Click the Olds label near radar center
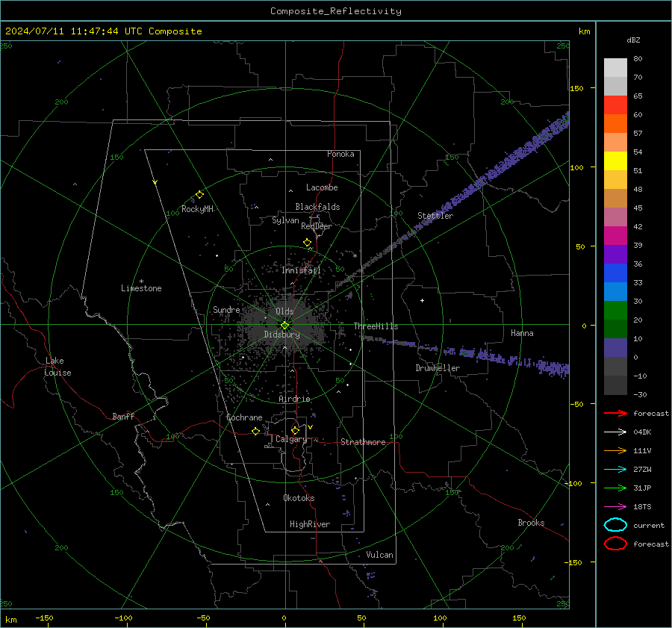This screenshot has width=672, height=628. tap(284, 311)
